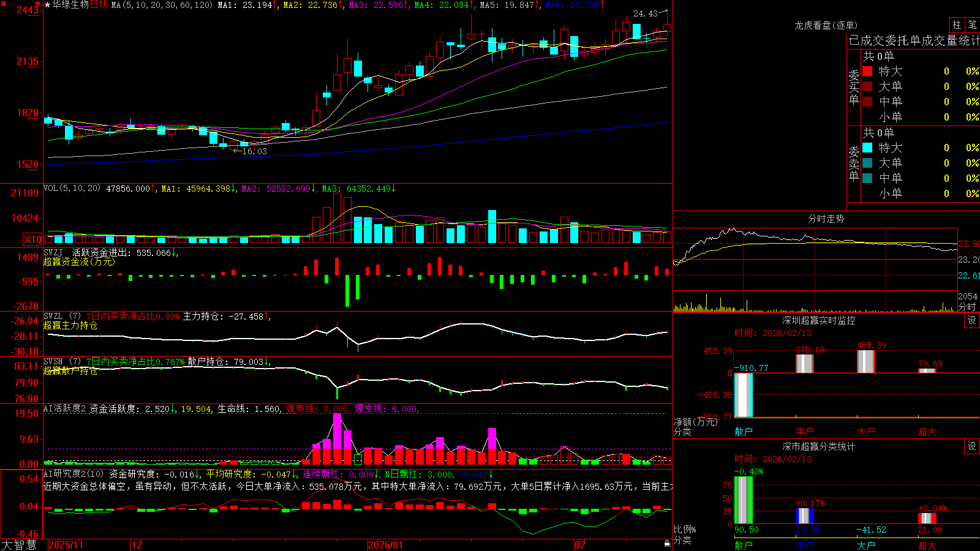Click the 分时走势 panel title

coord(826,219)
